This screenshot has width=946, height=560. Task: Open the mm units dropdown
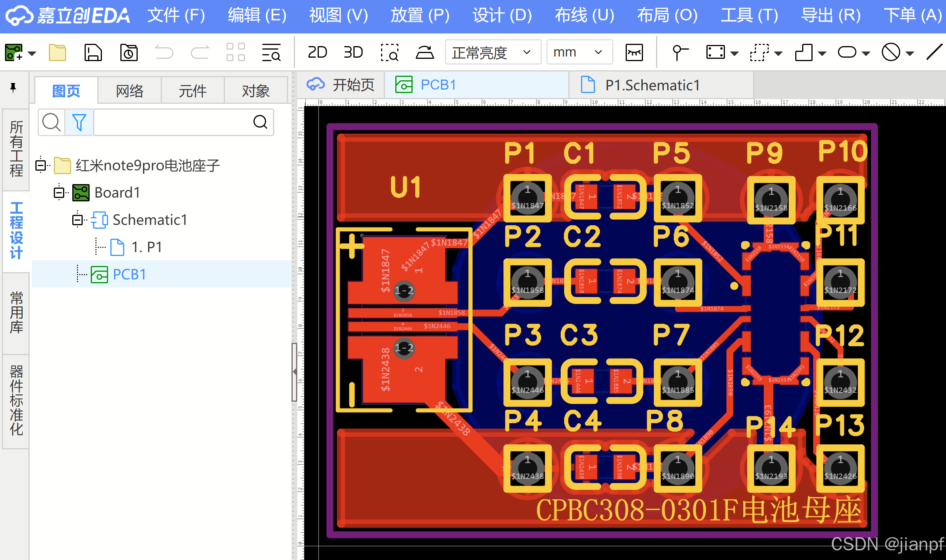tap(579, 52)
